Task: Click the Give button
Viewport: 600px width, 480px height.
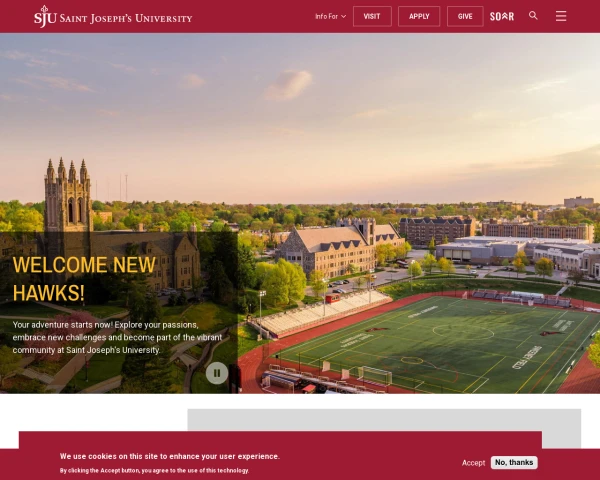Action: [465, 16]
